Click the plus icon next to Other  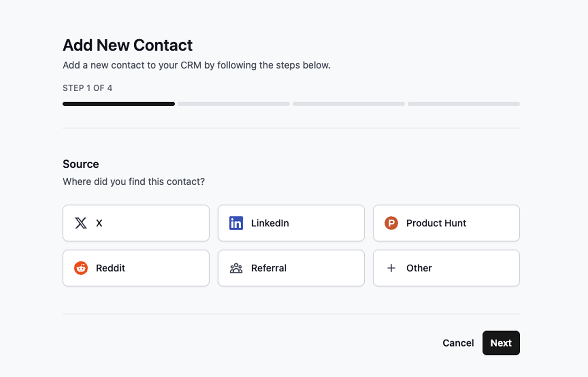[x=391, y=268]
